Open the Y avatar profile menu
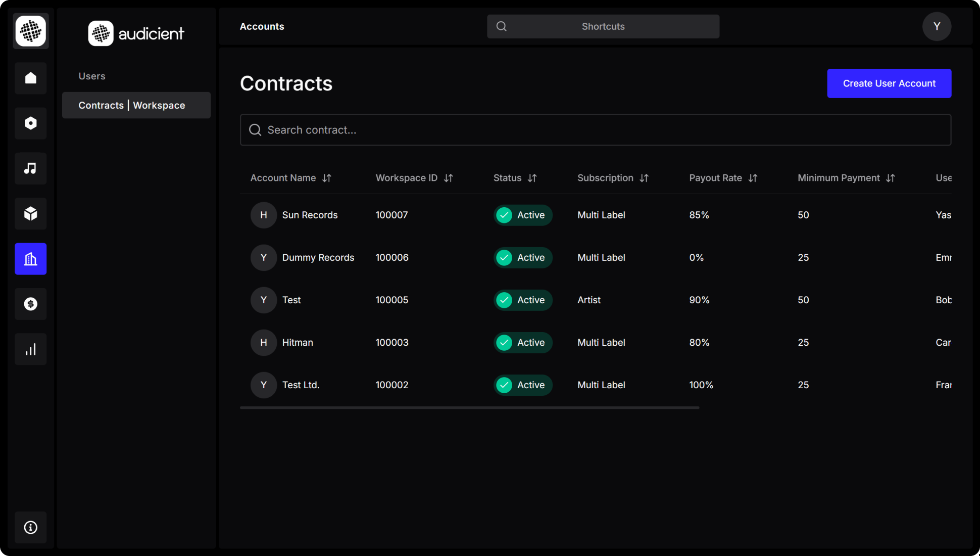The height and width of the screenshot is (556, 980). (937, 26)
